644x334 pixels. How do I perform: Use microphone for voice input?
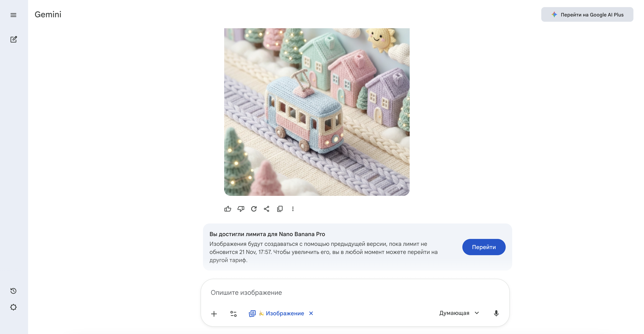(496, 313)
